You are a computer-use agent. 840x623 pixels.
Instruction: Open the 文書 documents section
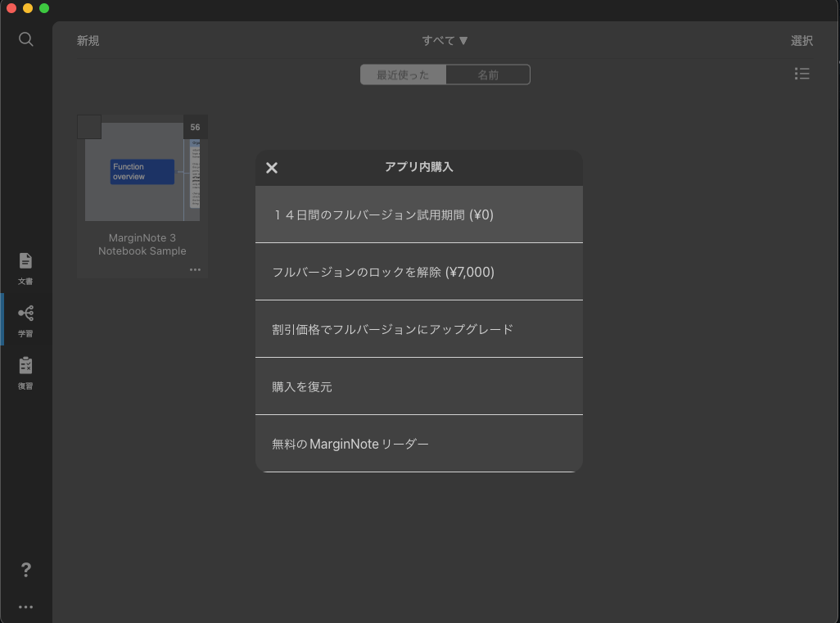click(x=25, y=269)
